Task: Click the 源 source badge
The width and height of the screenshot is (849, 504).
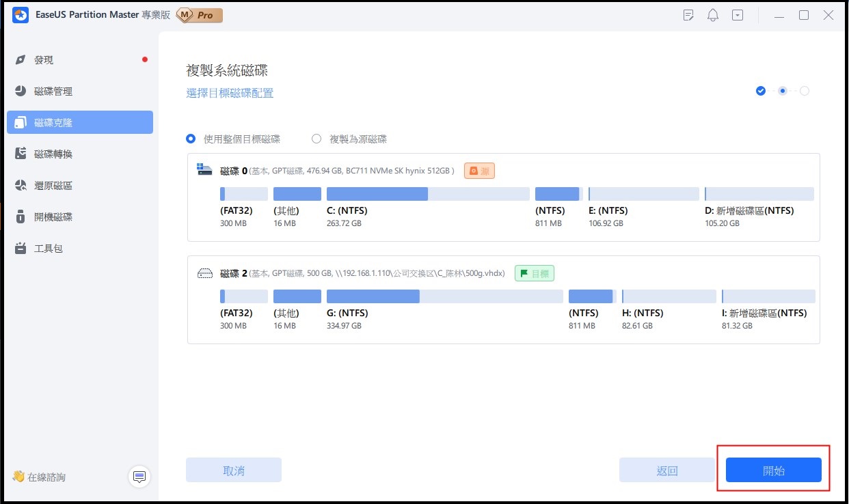Action: tap(479, 171)
